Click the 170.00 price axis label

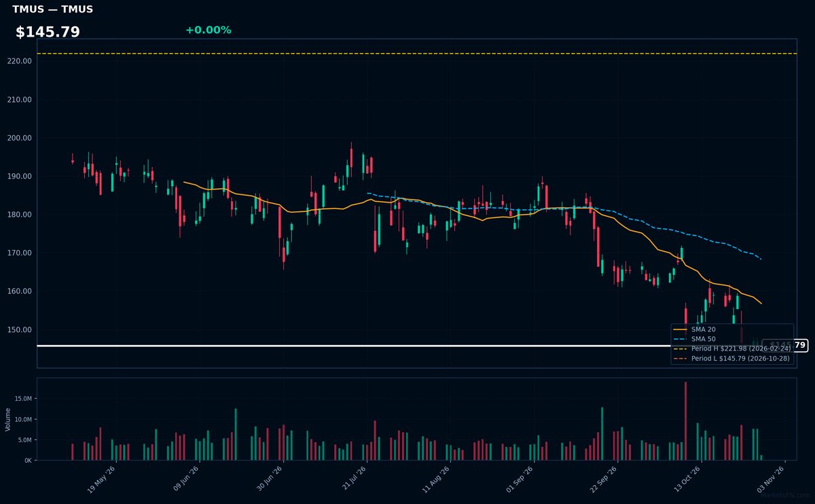(x=21, y=253)
